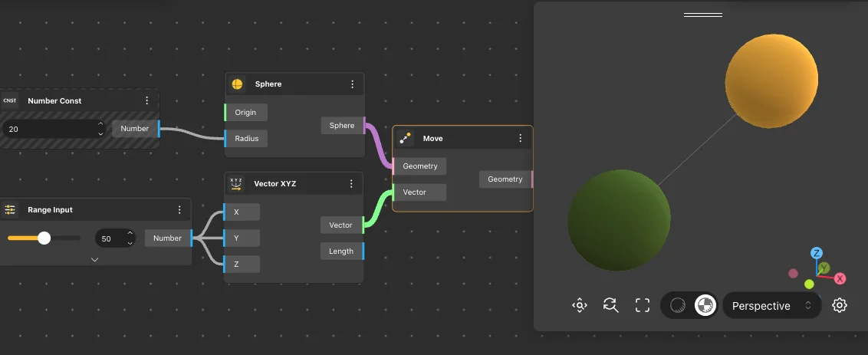Click the Range Input sliders icon

click(10, 210)
